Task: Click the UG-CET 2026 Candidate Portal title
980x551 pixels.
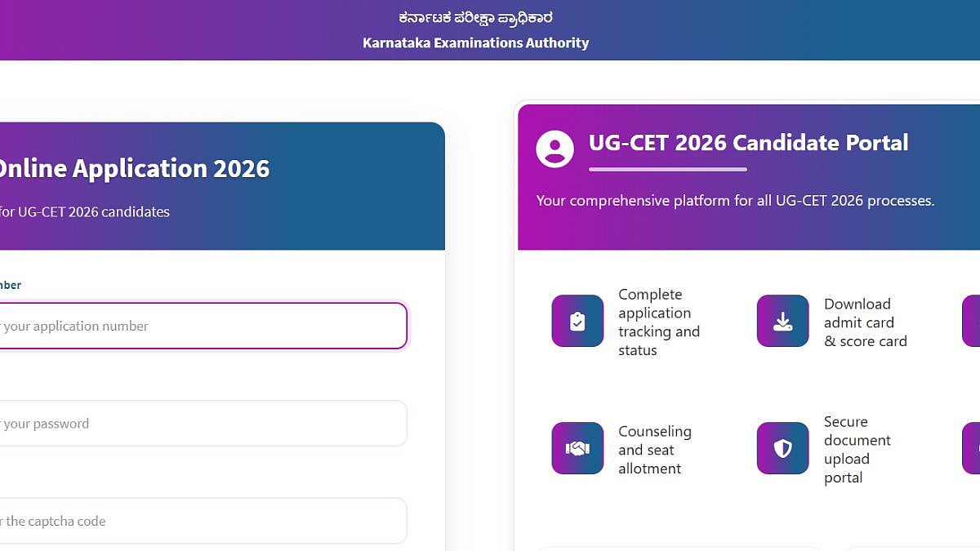Action: point(747,142)
